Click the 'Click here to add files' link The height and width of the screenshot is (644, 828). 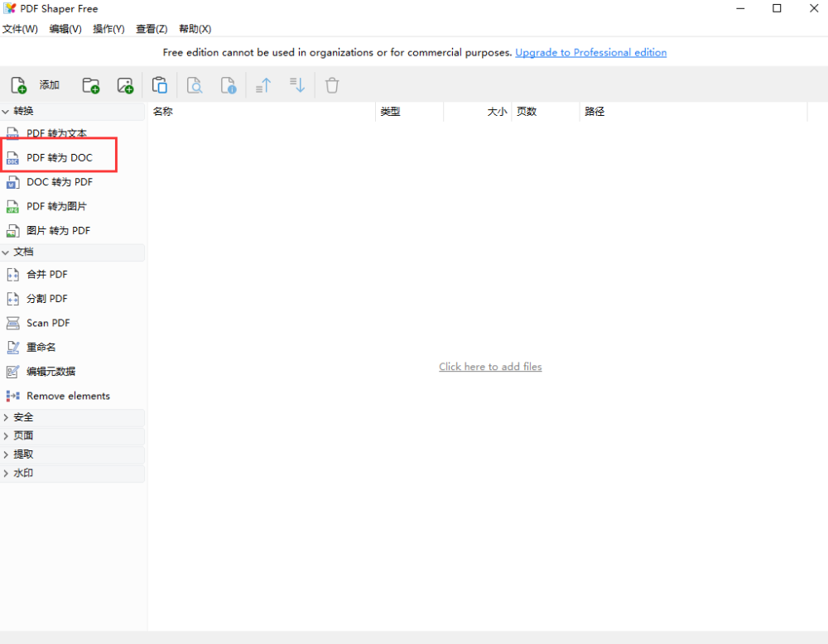tap(490, 367)
